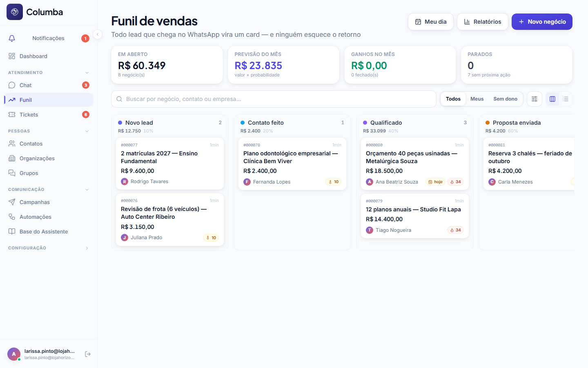
Task: Open the Plano odontológico empresarial card
Action: point(292,164)
